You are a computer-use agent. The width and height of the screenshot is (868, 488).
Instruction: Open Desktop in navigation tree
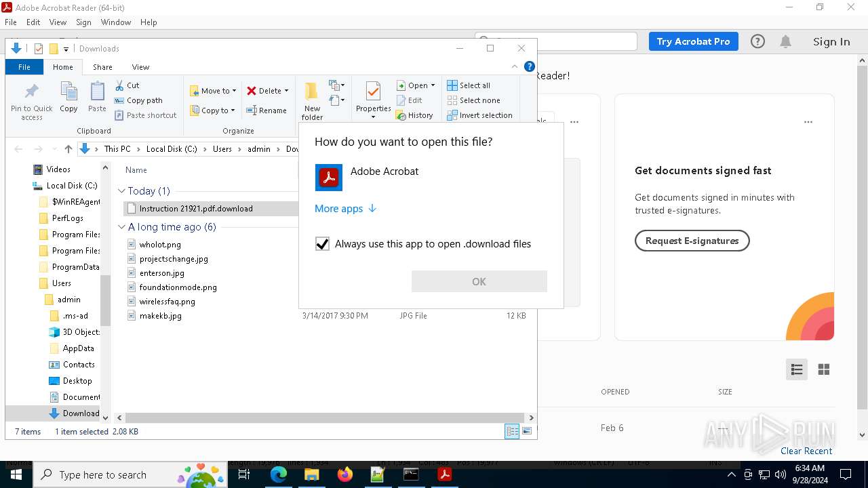77,381
